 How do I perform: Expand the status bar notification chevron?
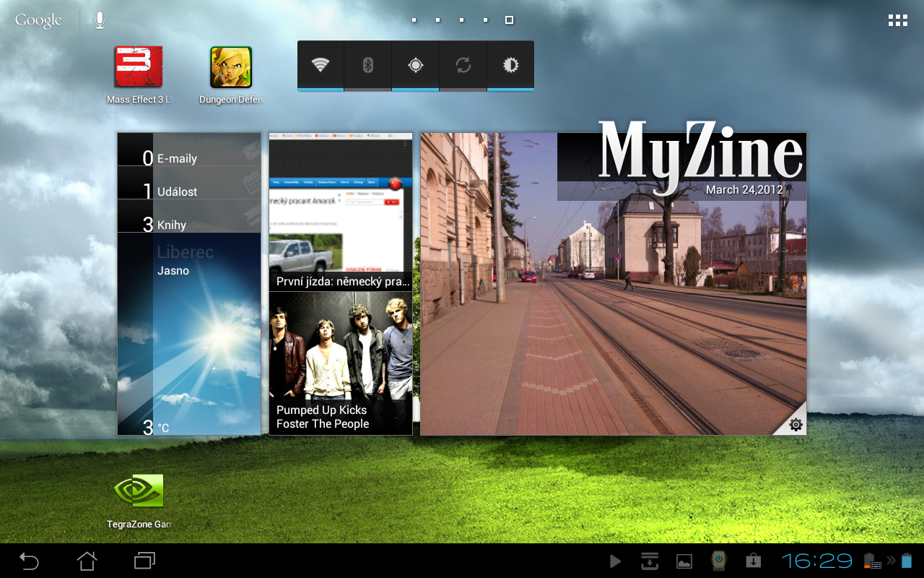[x=889, y=560]
